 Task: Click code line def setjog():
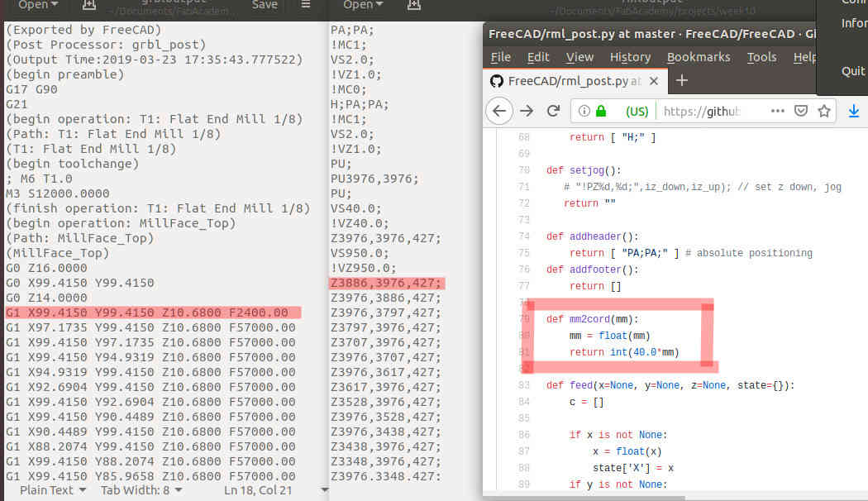584,170
